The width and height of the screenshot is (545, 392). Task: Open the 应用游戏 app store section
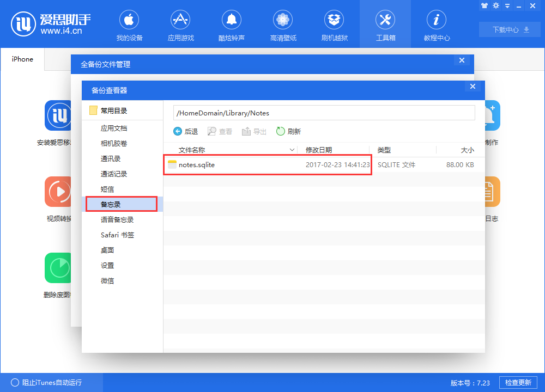tap(180, 24)
